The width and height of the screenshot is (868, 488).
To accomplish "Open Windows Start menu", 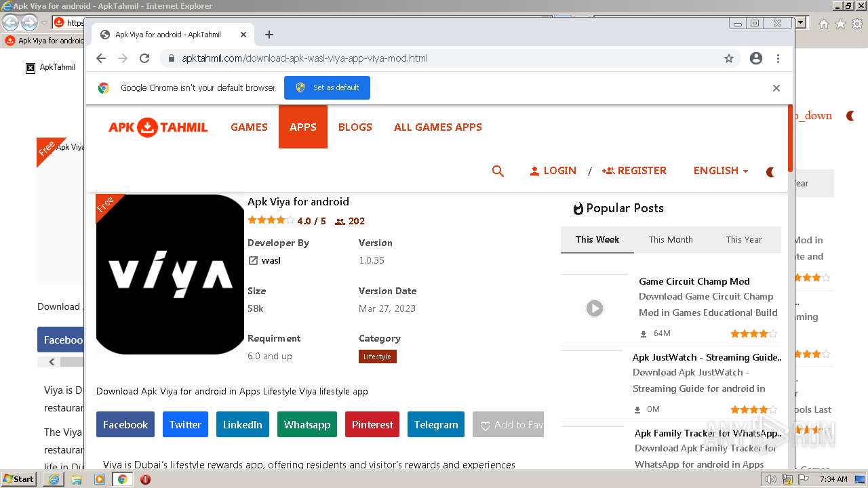I will tap(19, 479).
